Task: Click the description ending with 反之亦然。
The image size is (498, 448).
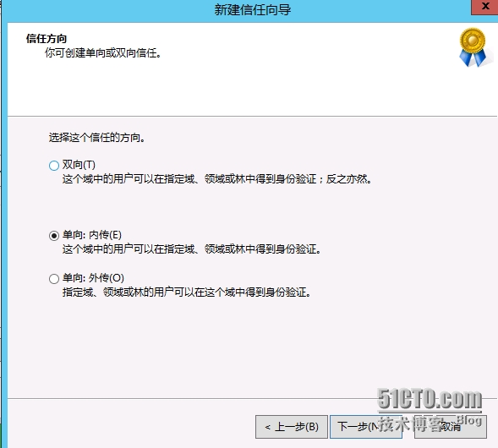Action: pyautogui.click(x=217, y=179)
